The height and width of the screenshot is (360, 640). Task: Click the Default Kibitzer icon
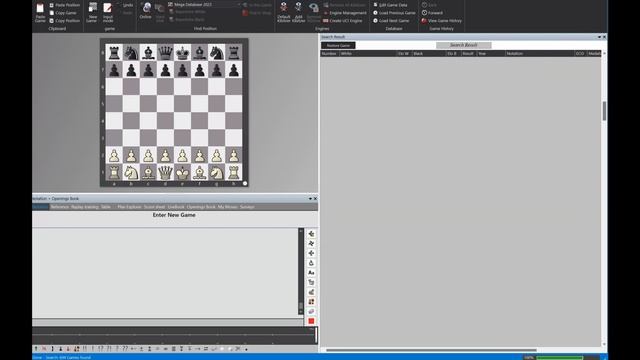[284, 12]
